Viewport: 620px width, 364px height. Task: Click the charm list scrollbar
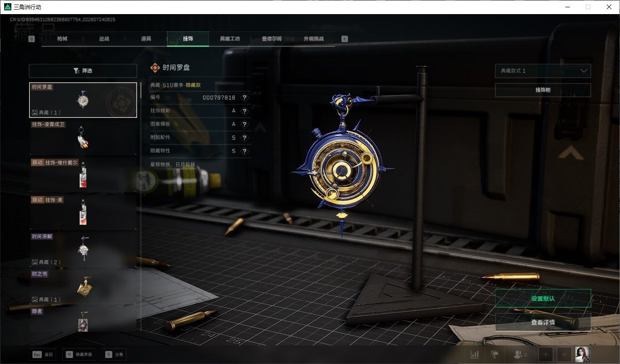click(x=141, y=91)
